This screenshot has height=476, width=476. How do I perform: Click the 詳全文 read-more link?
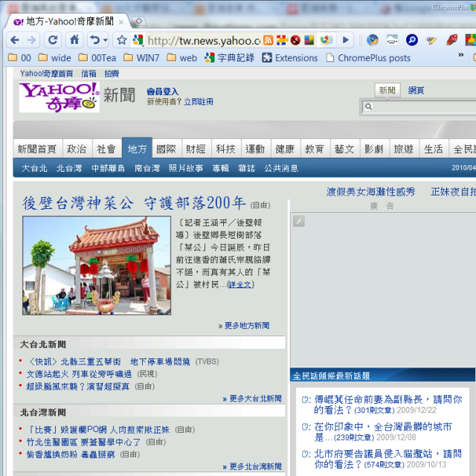point(240,284)
